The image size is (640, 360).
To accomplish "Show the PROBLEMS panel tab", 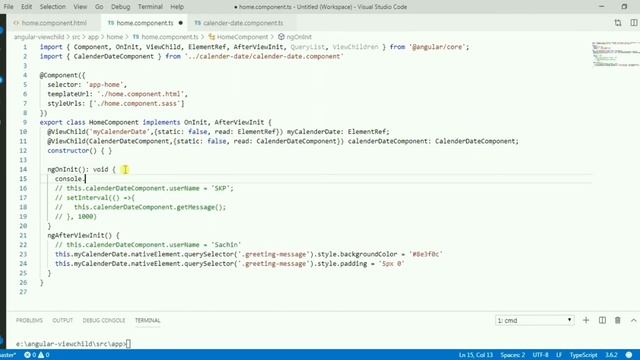I will click(x=29, y=320).
